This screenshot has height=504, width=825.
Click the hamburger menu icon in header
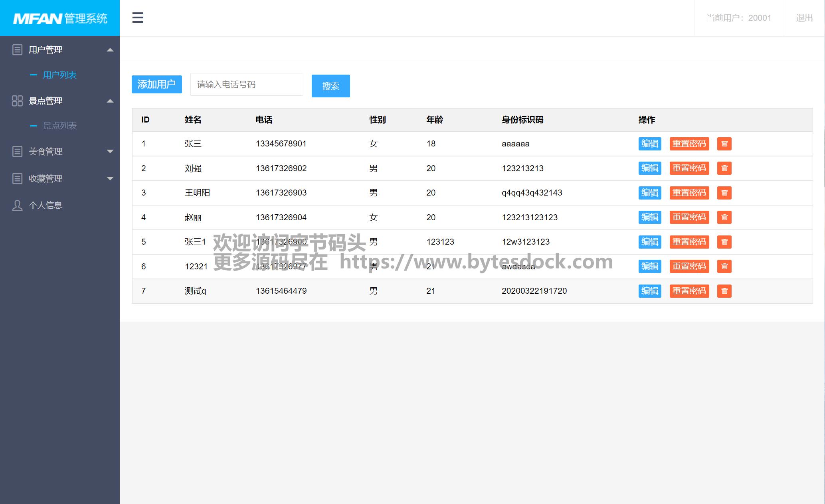[138, 18]
